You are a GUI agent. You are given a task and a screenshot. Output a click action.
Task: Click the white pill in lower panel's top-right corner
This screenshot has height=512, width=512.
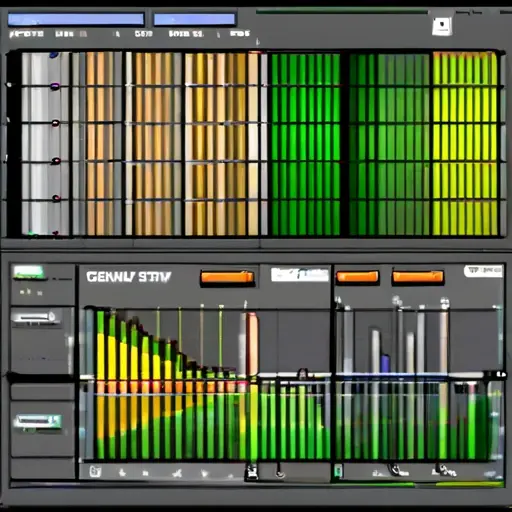click(483, 271)
